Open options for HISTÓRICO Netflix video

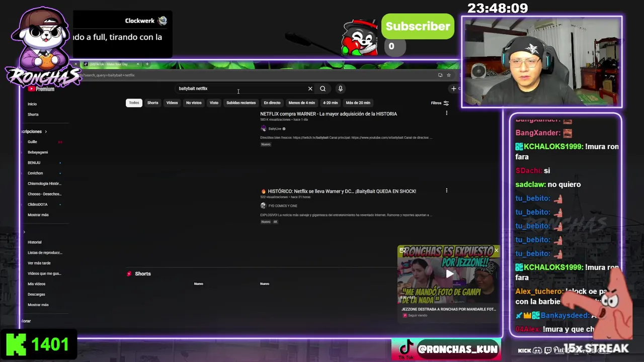(446, 191)
